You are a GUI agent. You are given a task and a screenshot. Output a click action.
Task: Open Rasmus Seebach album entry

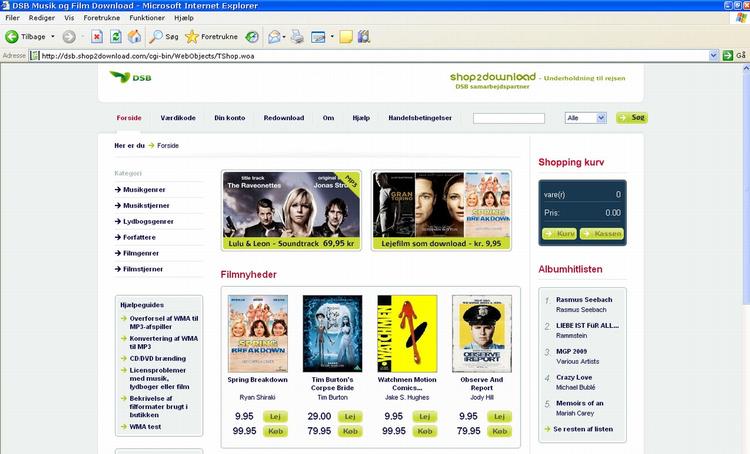584,299
